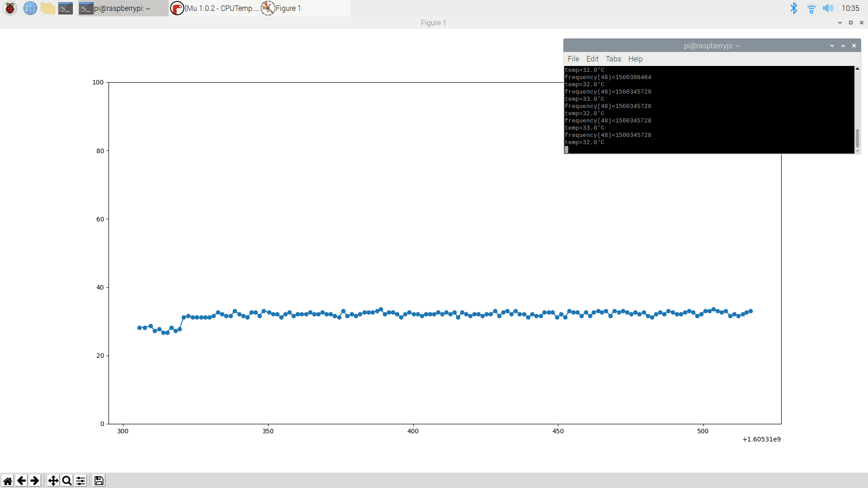Open the Bluetooth tray menu
868x488 pixels.
794,8
